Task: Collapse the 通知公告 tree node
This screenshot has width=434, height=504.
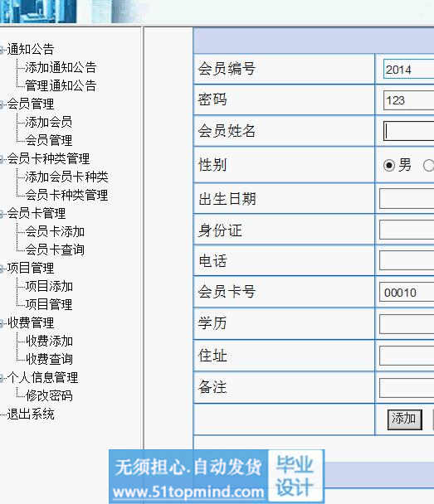Action: pyautogui.click(x=2, y=50)
